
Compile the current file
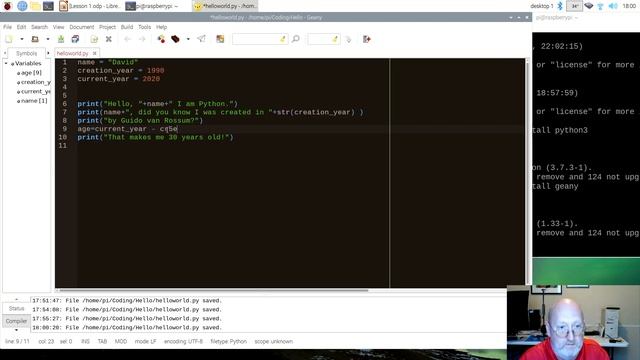(161, 39)
